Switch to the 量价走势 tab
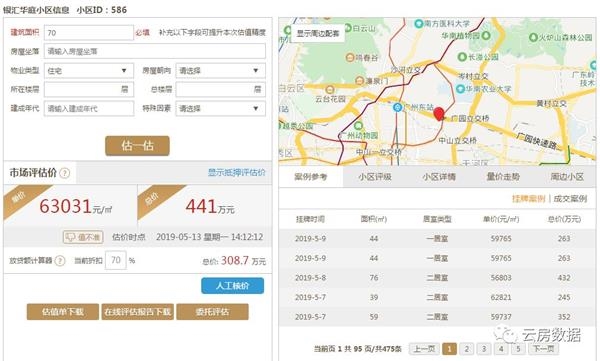Image resolution: width=600 pixels, height=361 pixels. point(503,177)
